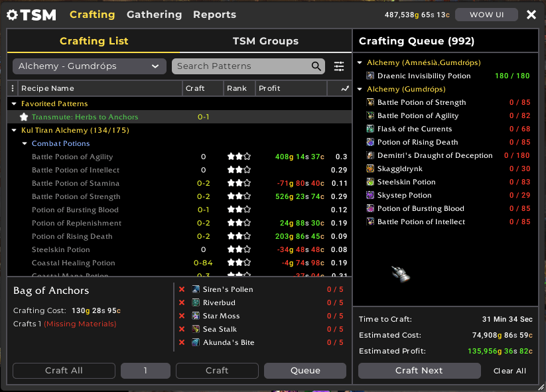546x392 pixels.
Task: Click the gold balance 487,538g 65s 13c
Action: coord(417,15)
